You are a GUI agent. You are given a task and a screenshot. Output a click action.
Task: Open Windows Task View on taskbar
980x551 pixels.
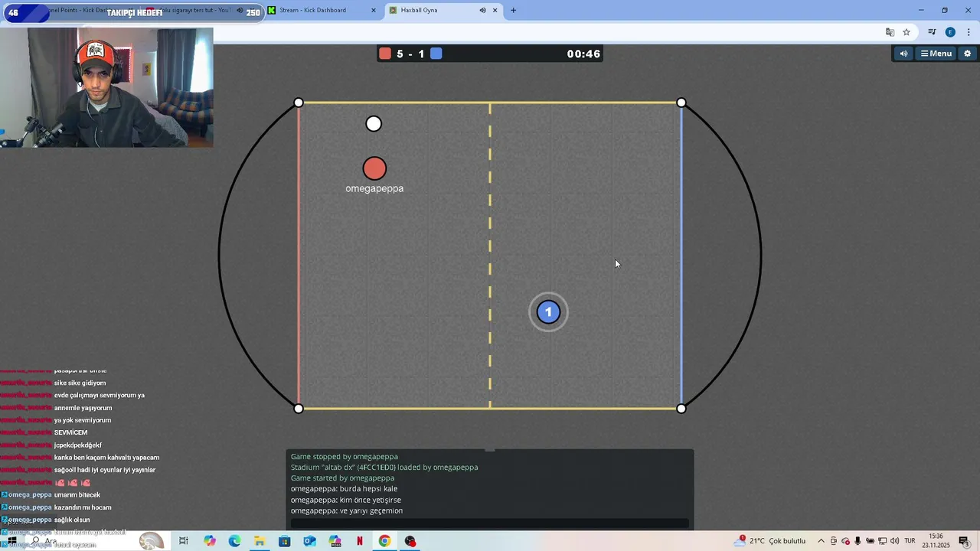184,541
